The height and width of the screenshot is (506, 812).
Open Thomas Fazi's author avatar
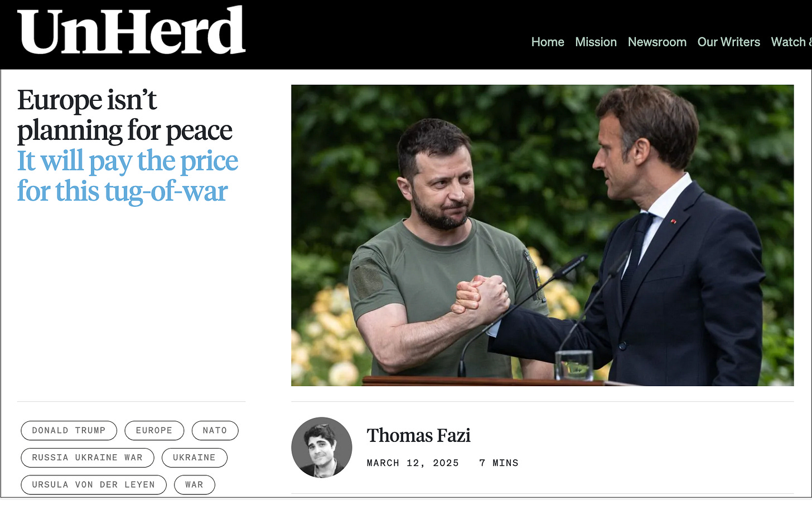[322, 447]
